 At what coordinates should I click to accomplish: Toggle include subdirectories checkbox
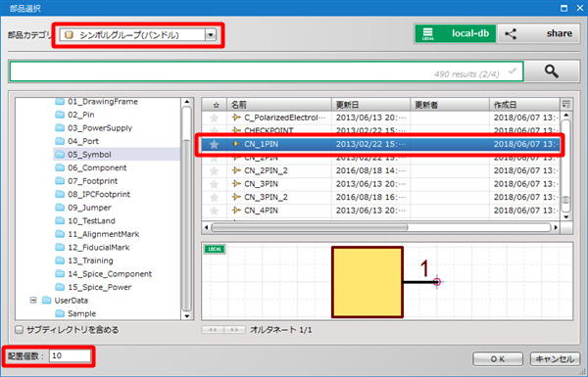pyautogui.click(x=19, y=330)
